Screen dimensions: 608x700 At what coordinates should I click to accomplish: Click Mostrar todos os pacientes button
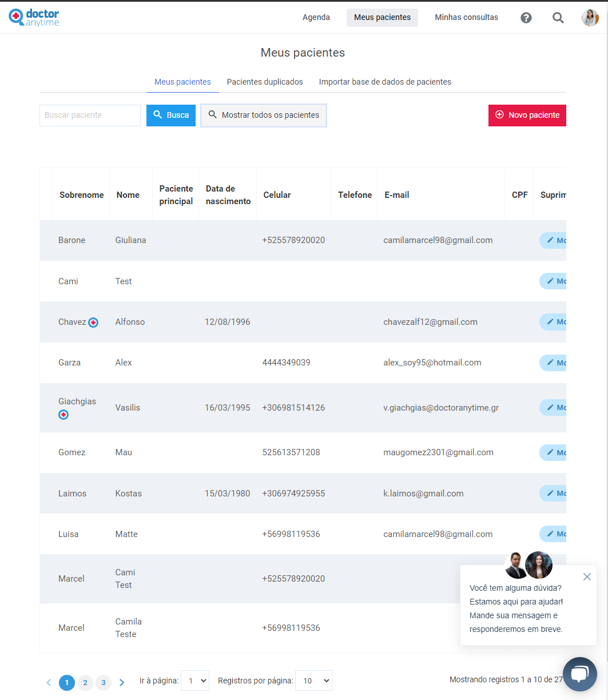264,115
